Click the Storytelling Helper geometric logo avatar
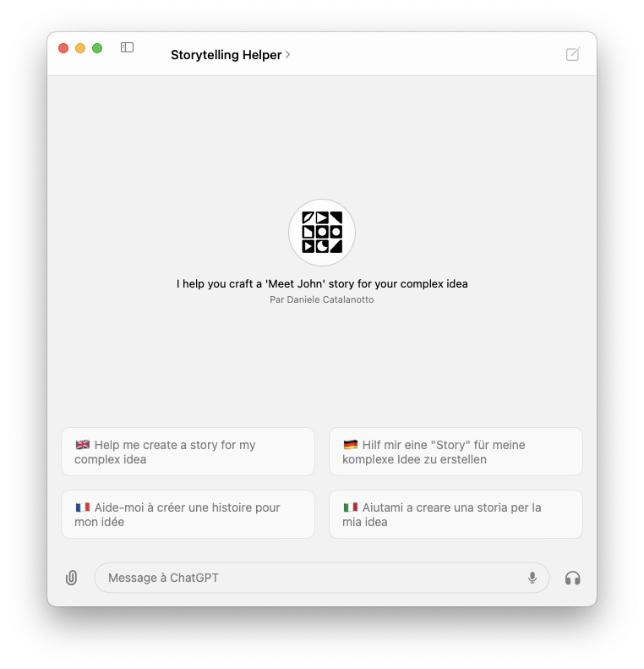 tap(322, 233)
